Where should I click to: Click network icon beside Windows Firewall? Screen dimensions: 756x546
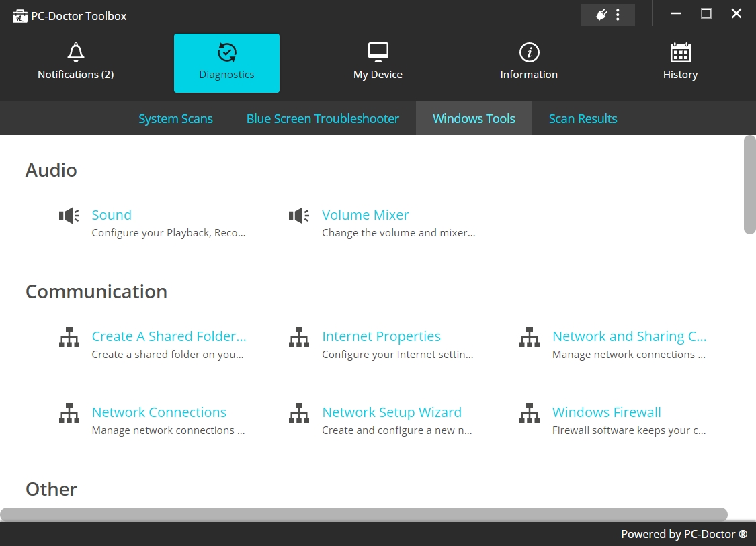pos(530,413)
